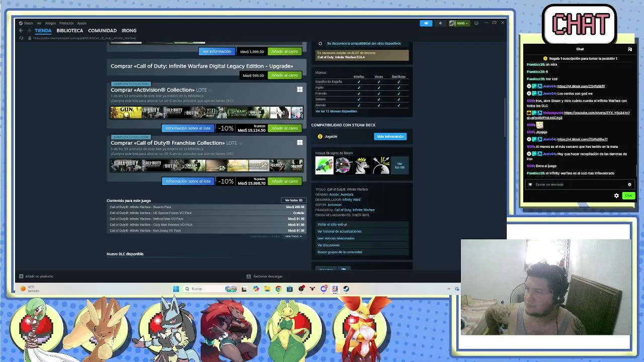The width and height of the screenshot is (644, 362).
Task: Click the Steam store URL address bar
Action: tap(85, 38)
